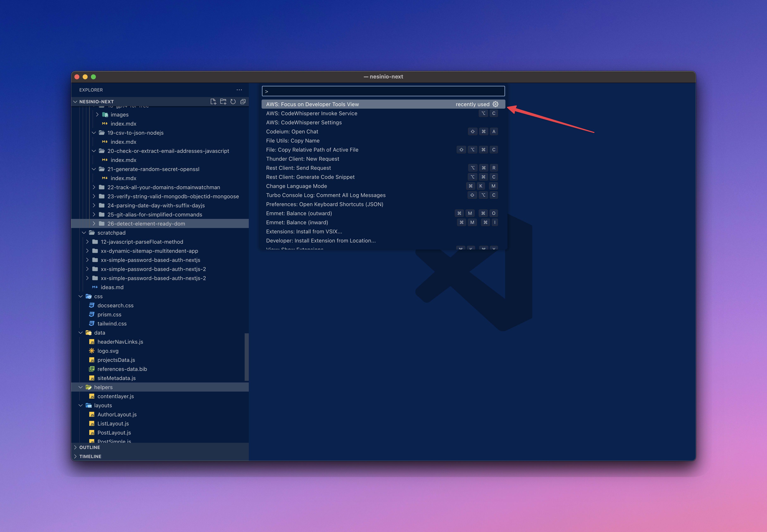Image resolution: width=767 pixels, height=532 pixels.
Task: Open Preferences: Open Keyboard Shortcuts (JSON)
Action: coord(383,204)
